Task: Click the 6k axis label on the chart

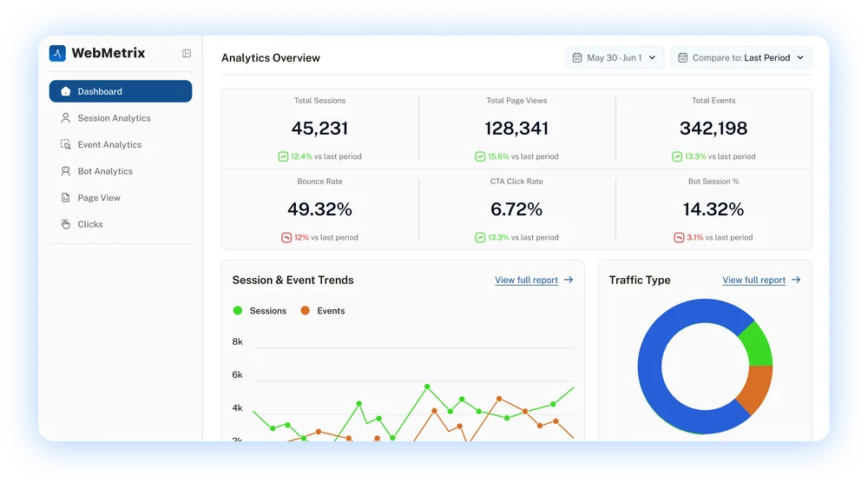Action: click(238, 375)
